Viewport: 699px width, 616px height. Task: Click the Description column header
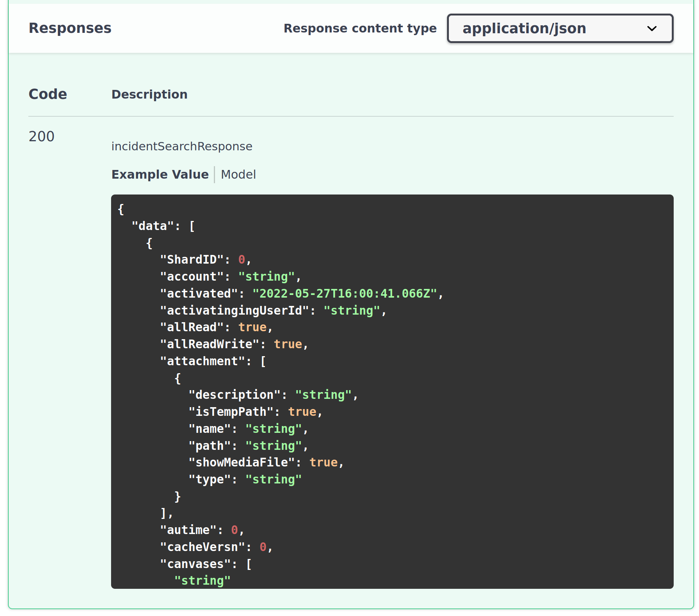tap(149, 94)
